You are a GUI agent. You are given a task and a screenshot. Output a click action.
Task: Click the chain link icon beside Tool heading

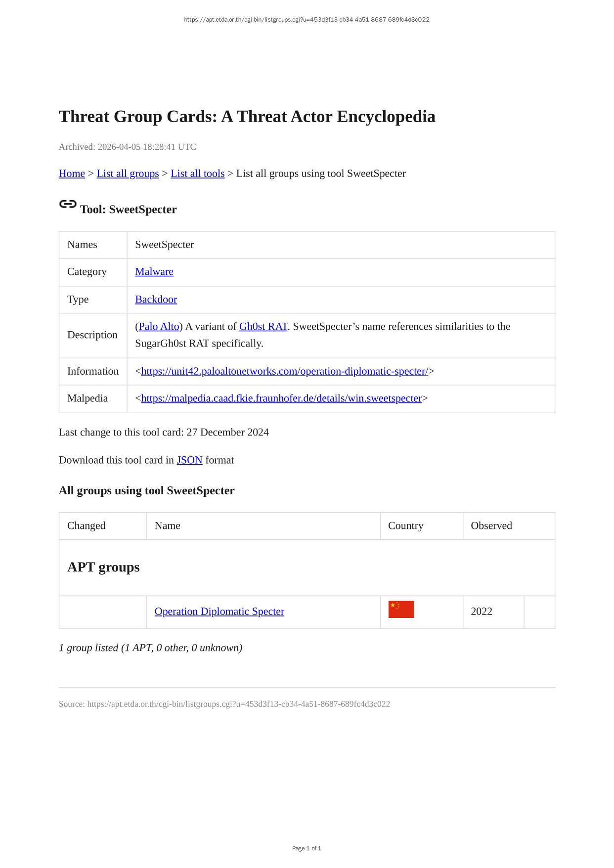(68, 204)
